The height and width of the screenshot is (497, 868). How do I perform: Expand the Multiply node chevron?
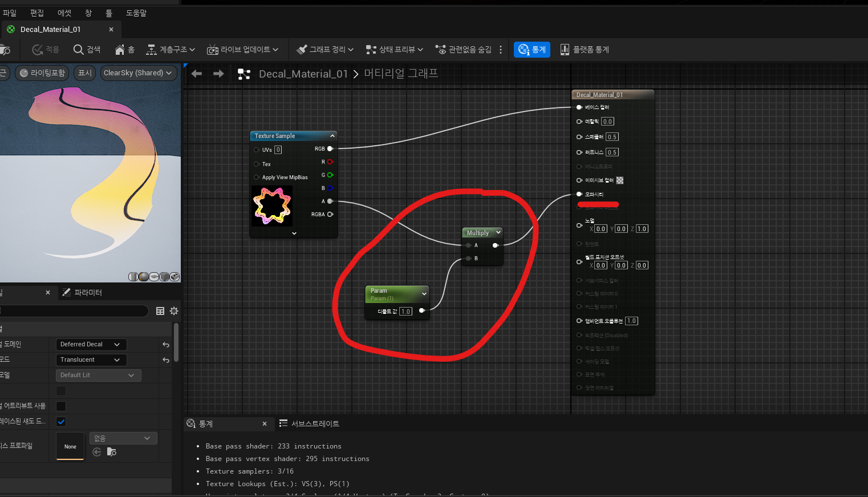pos(498,232)
